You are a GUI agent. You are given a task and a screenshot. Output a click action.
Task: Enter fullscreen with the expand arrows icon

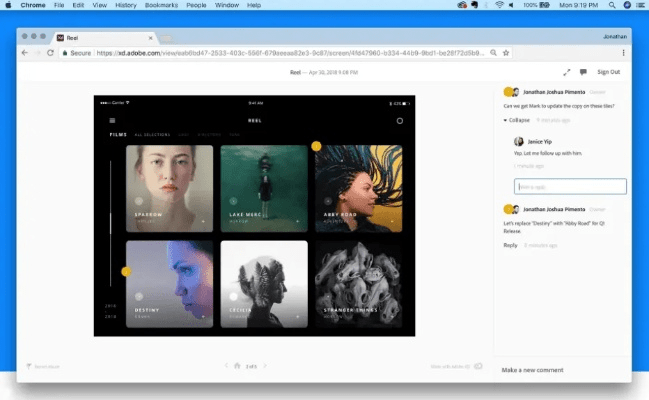[567, 72]
